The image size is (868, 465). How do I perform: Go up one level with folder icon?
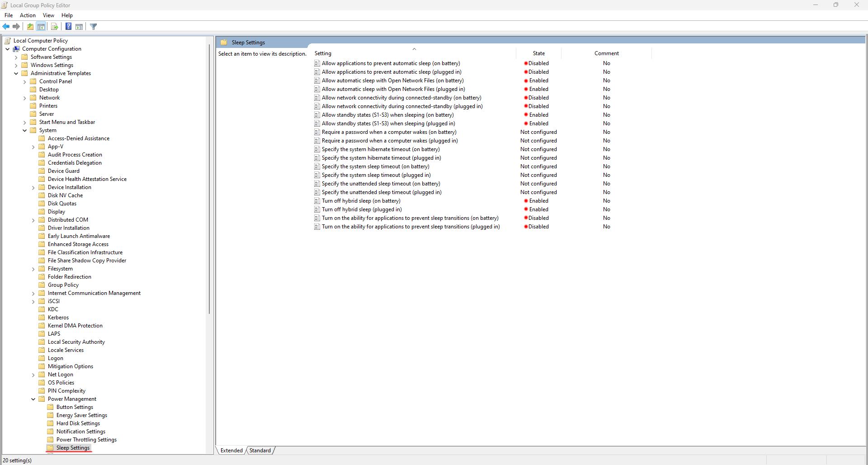(30, 27)
